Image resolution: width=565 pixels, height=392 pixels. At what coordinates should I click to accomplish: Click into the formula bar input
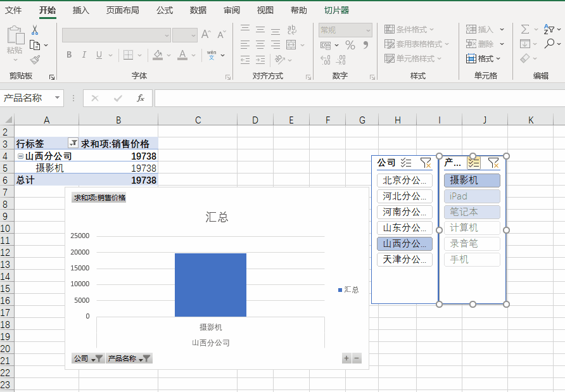360,98
